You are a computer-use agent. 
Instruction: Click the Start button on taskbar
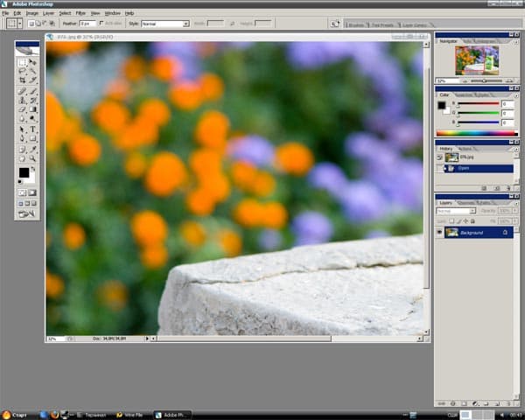click(x=15, y=415)
